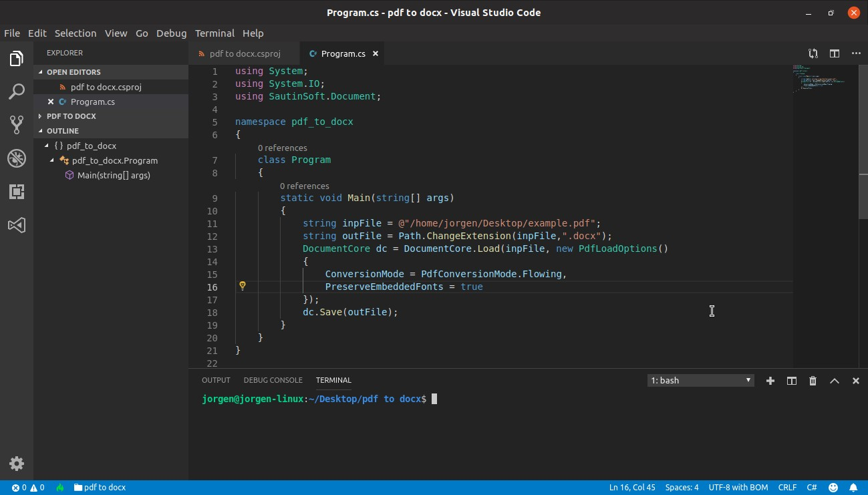Click Ln 16, Col 45 in status bar
Image resolution: width=868 pixels, height=495 pixels.
pyautogui.click(x=632, y=488)
